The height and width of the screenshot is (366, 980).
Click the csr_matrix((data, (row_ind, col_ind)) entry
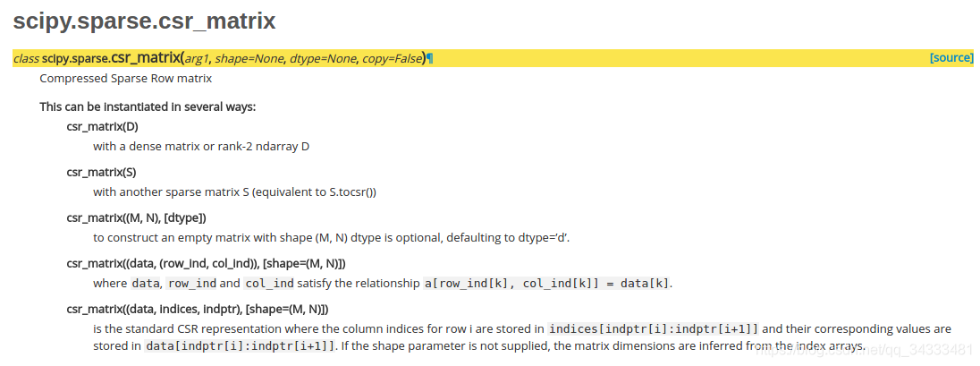(207, 263)
